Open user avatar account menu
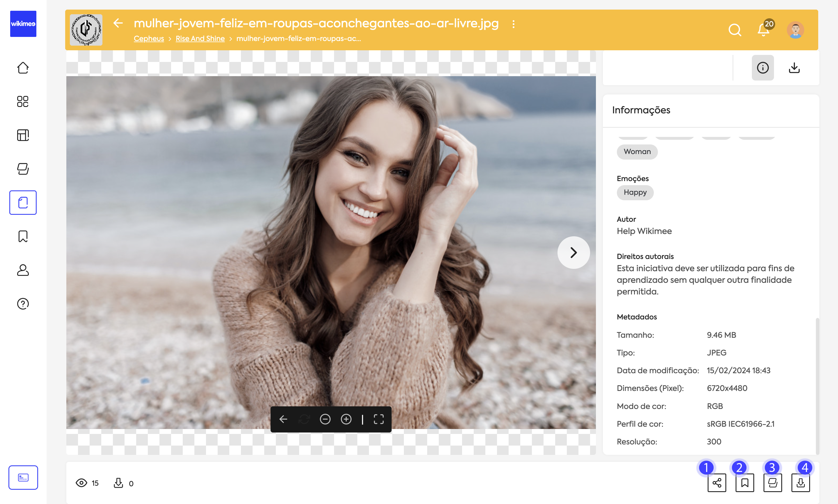 795,30
